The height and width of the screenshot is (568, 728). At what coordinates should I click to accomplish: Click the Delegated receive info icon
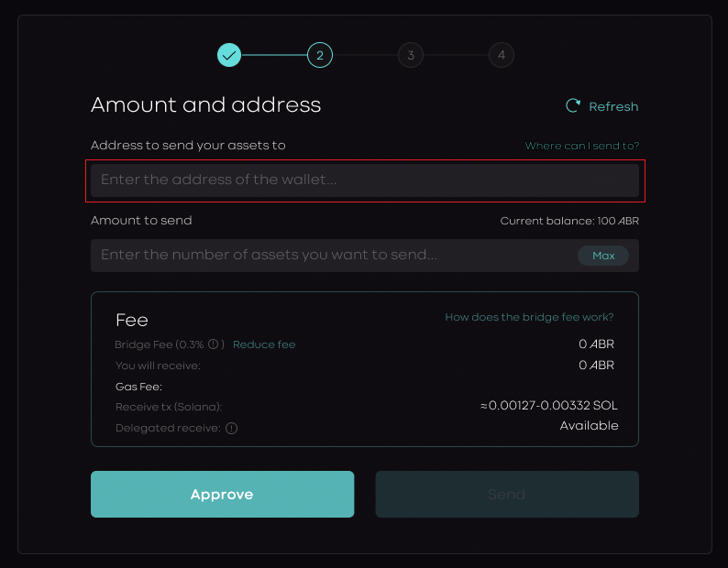232,428
